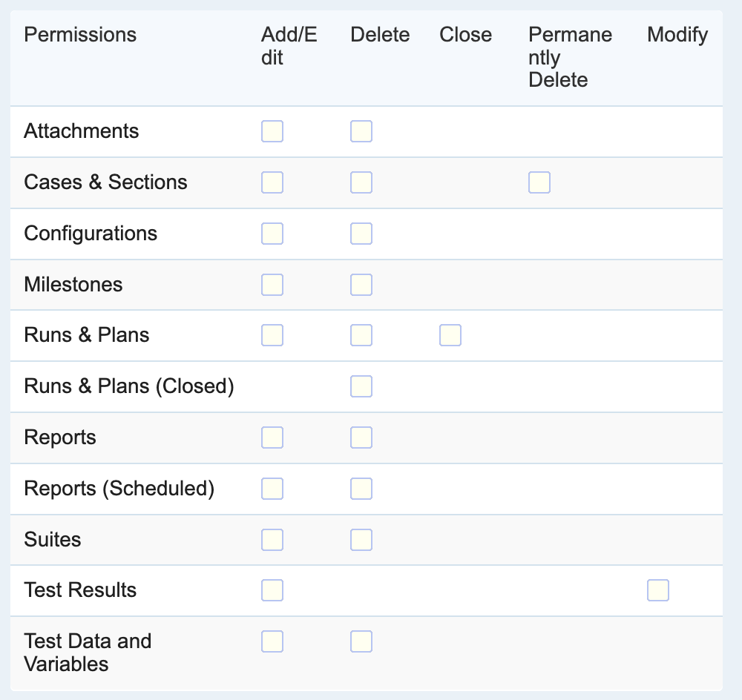
Task: Enable Permanently Delete for Cases & Sections
Action: tap(539, 182)
